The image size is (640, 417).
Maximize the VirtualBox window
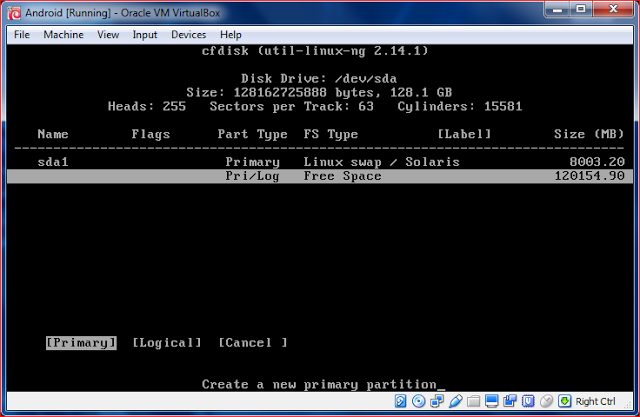(x=580, y=9)
